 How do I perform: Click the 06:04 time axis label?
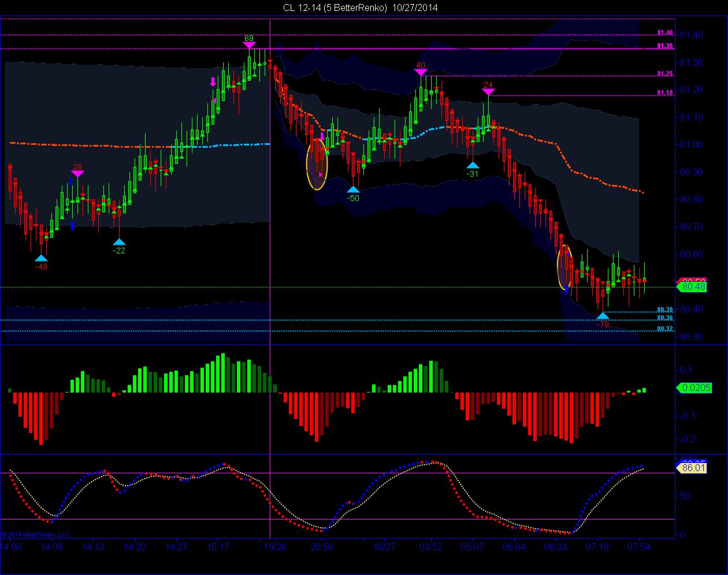click(514, 546)
